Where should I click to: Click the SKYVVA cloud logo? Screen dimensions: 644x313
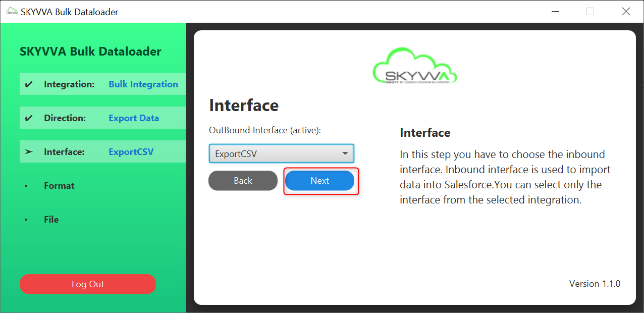pyautogui.click(x=415, y=66)
